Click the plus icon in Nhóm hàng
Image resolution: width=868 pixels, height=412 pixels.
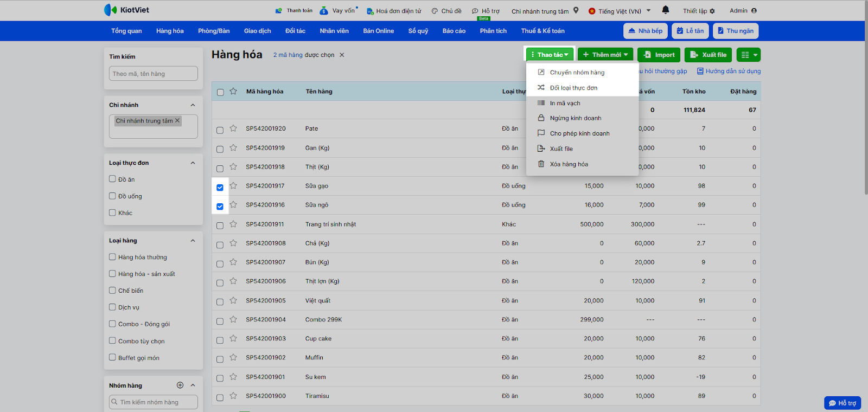(180, 385)
